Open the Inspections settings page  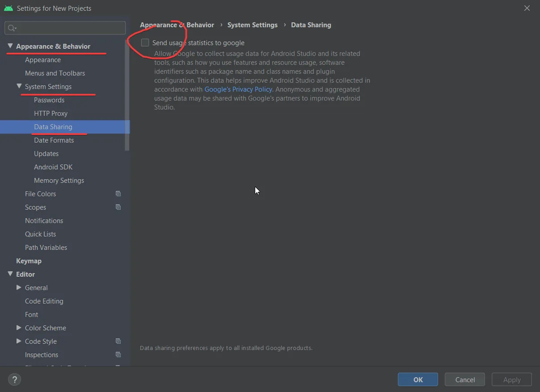pyautogui.click(x=42, y=354)
